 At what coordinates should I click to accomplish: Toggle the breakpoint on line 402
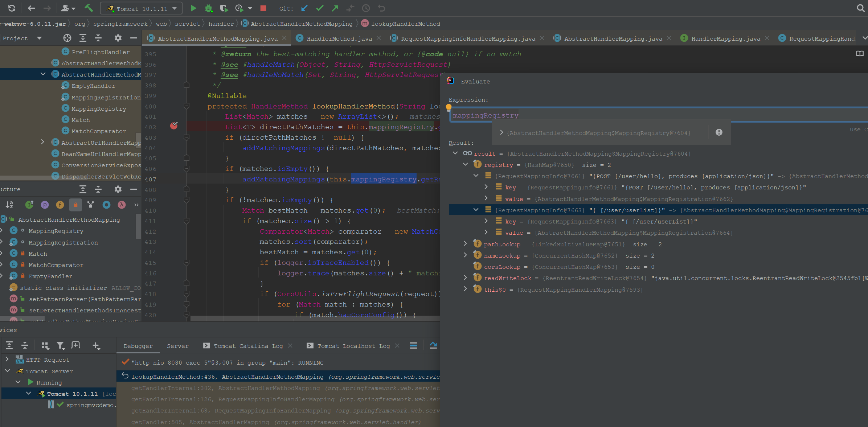coord(174,126)
